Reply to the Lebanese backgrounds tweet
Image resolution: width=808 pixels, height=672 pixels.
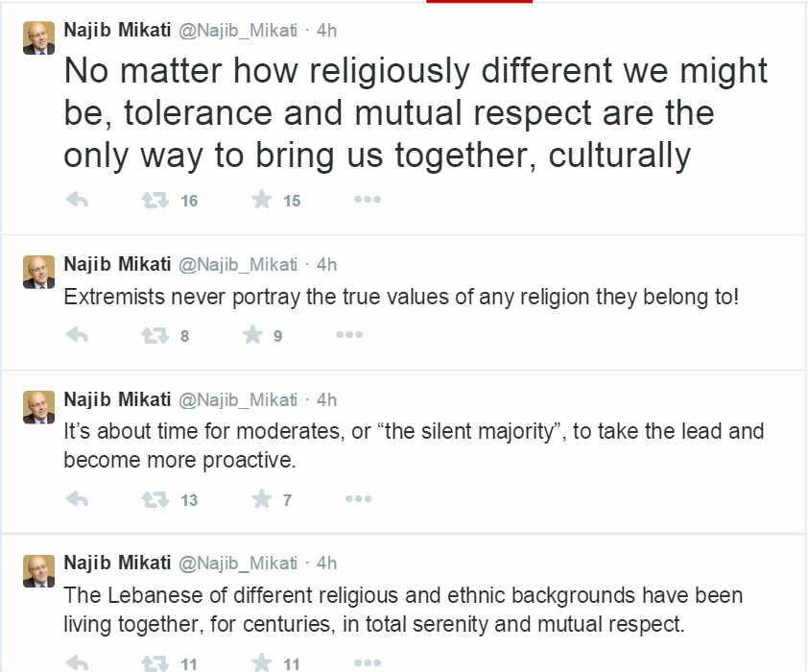(x=78, y=662)
